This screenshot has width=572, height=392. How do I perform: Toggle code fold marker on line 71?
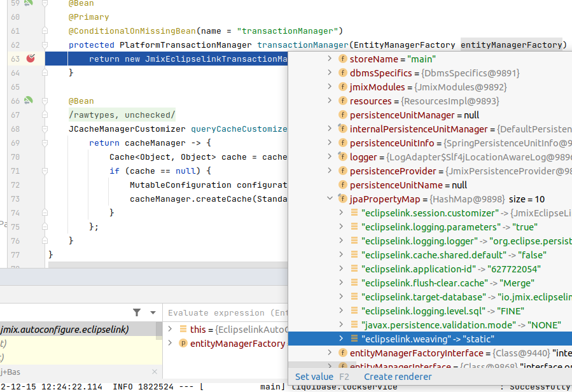pos(44,171)
